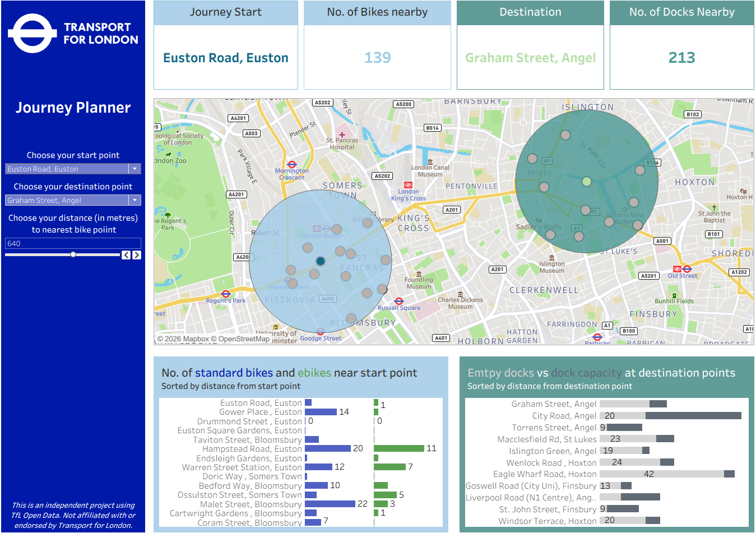Click the Charles Dickens Museum icon

tap(460, 294)
